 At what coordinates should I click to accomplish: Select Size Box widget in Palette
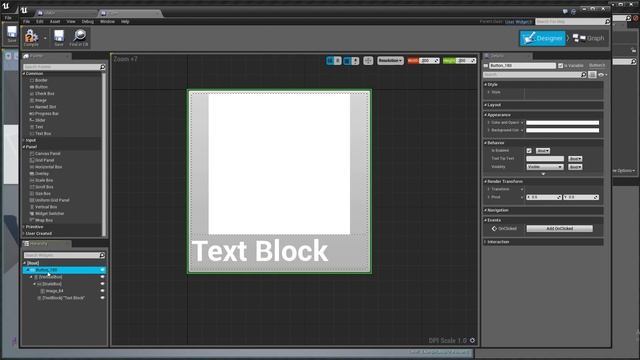click(40, 193)
